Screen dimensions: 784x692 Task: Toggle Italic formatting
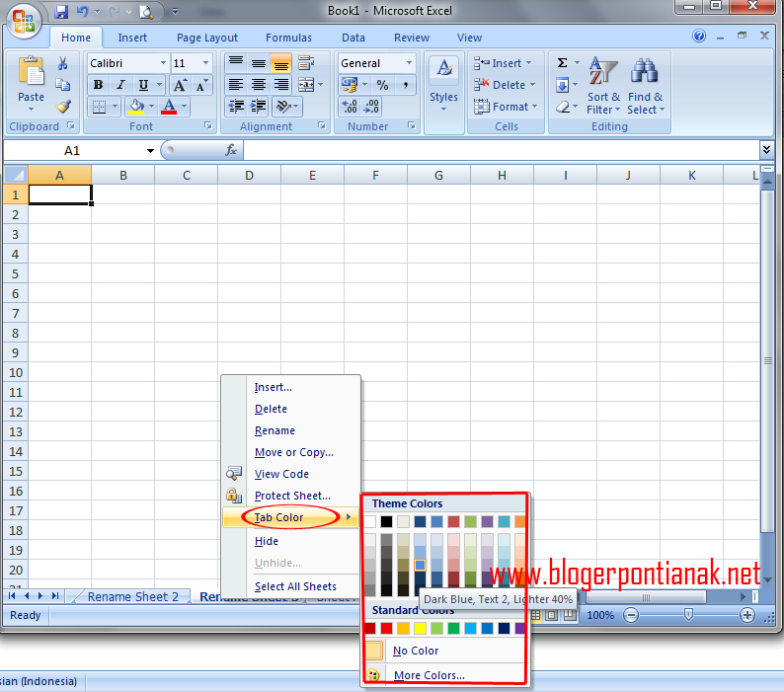coord(120,85)
